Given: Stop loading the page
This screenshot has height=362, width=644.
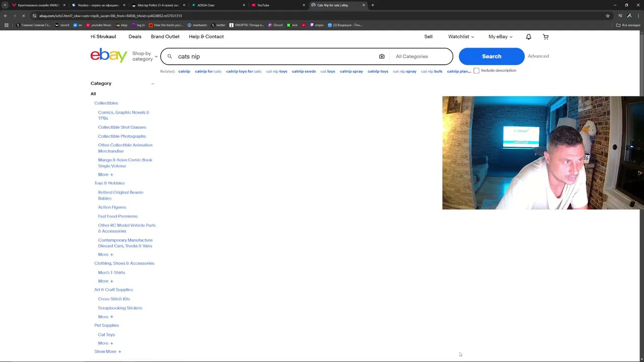Looking at the screenshot, I should pyautogui.click(x=24, y=16).
